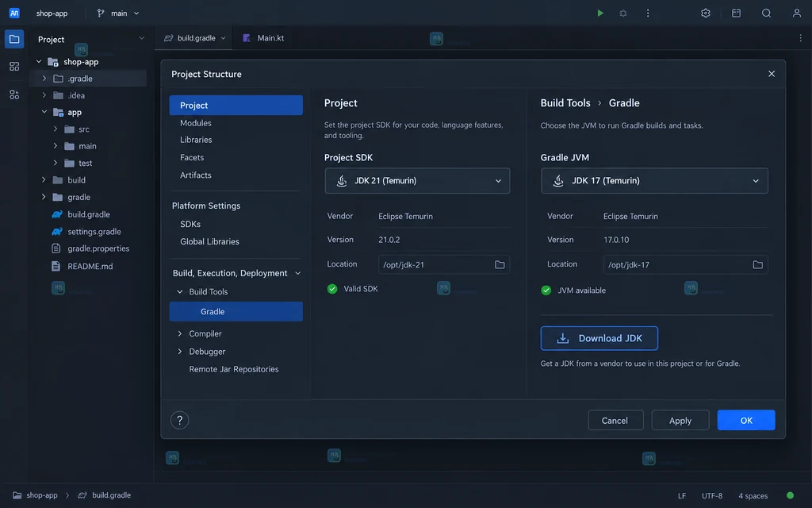812x508 pixels.
Task: Click the Project SDK location path field
Action: tap(444, 265)
